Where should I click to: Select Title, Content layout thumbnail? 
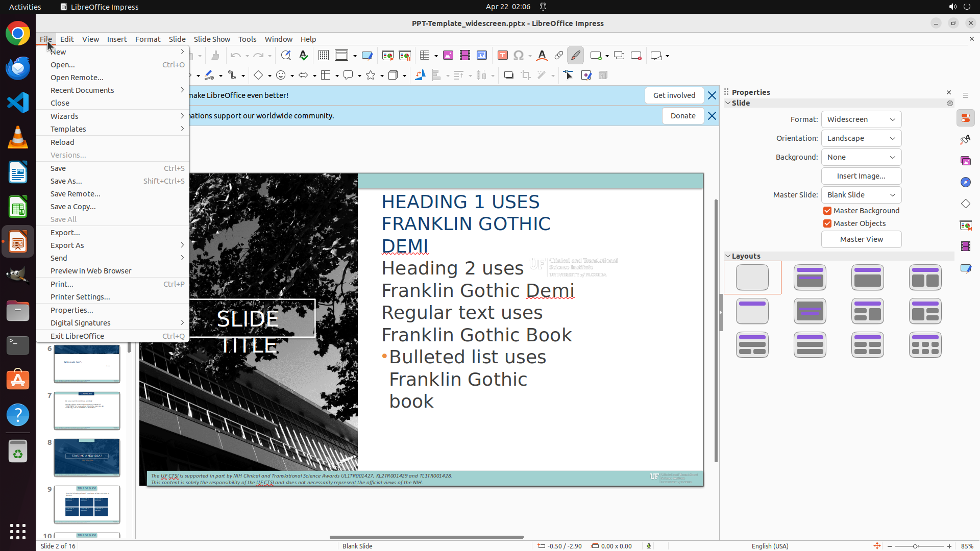(x=868, y=278)
